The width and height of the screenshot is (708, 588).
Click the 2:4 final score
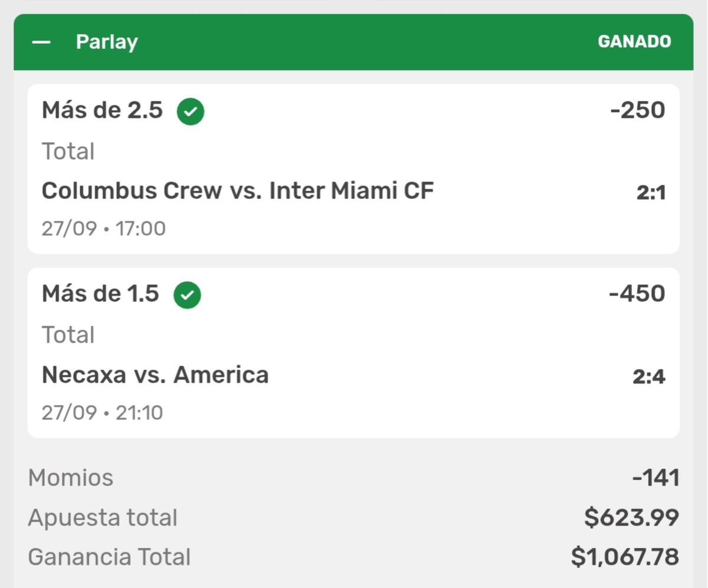(x=649, y=376)
